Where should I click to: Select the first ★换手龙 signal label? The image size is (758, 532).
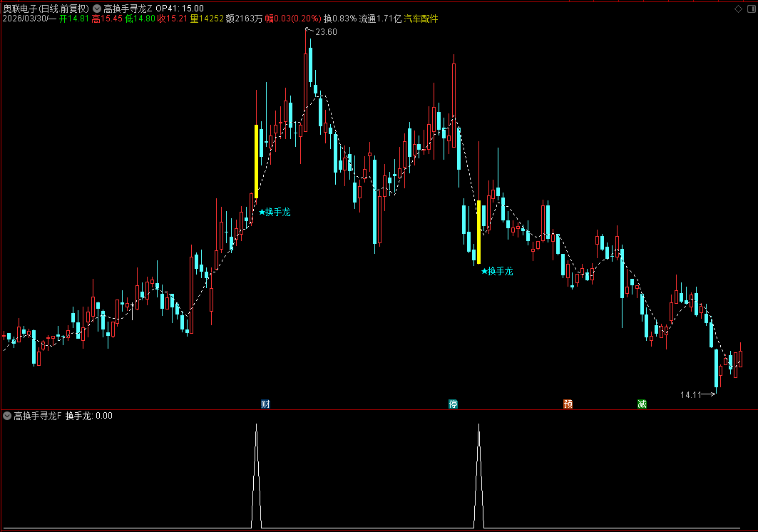(x=275, y=212)
